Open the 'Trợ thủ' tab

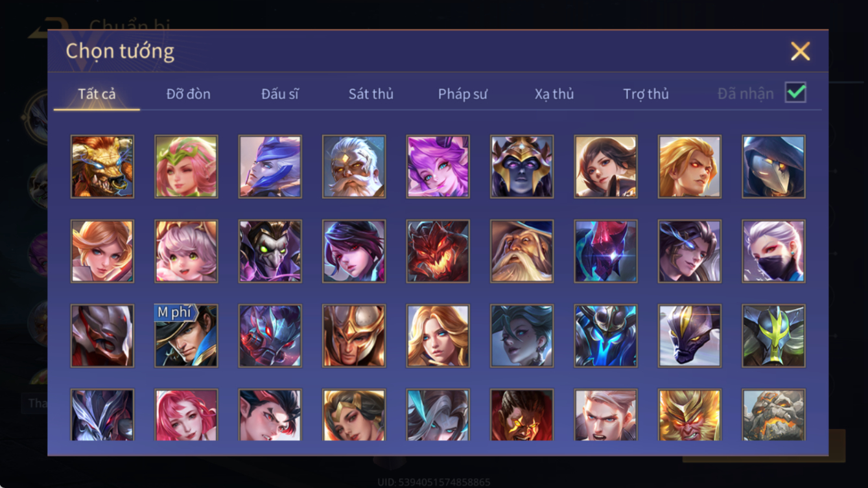tap(646, 94)
